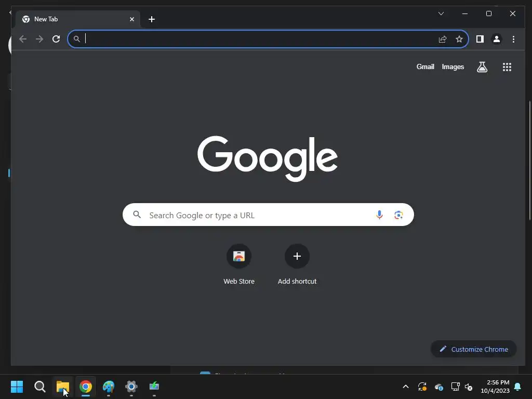
Task: Start voice search with microphone icon
Action: 379,215
